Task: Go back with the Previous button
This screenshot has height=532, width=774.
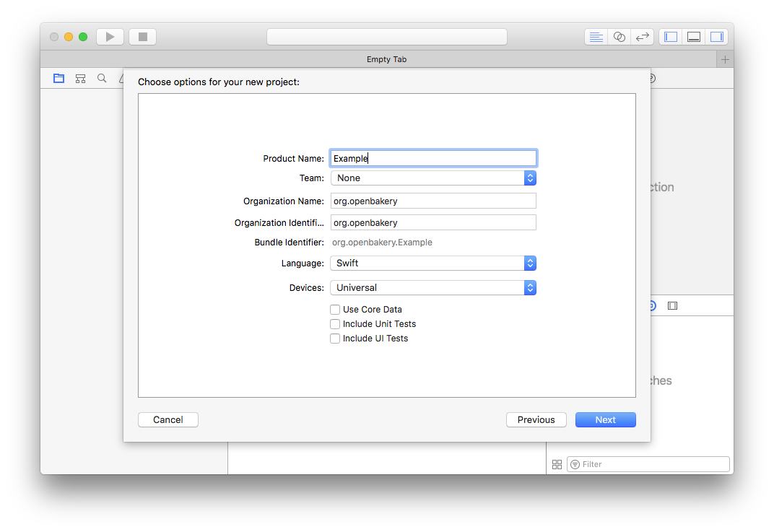Action: pos(536,419)
